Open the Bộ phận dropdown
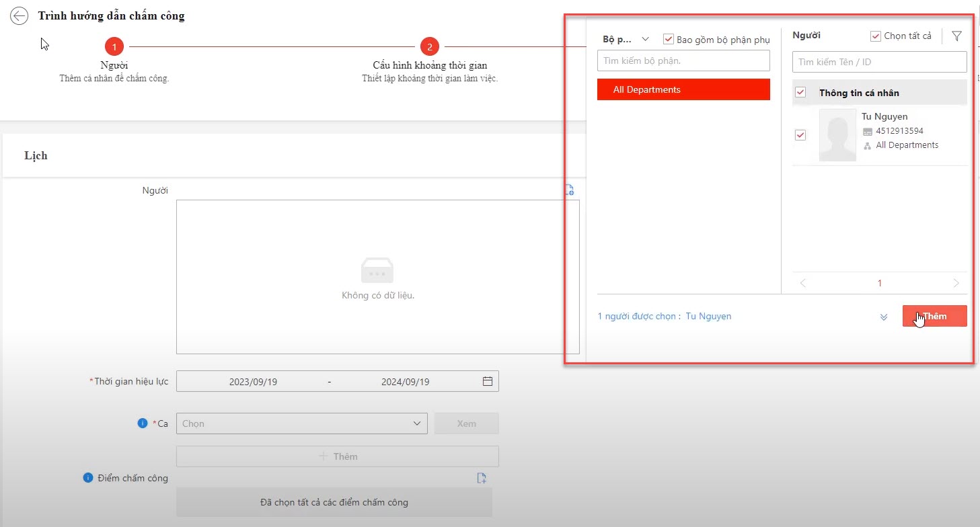Viewport: 980px width, 527px height. coord(626,40)
